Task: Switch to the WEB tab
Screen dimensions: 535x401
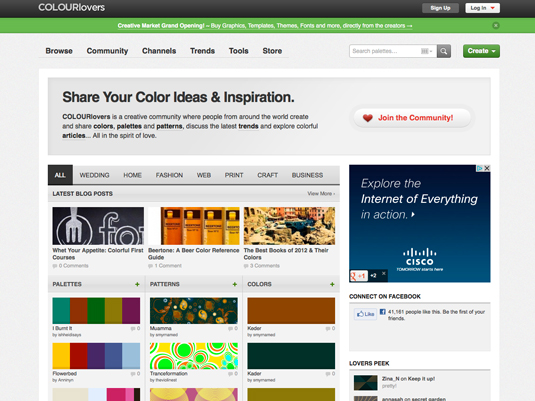Action: pyautogui.click(x=204, y=175)
